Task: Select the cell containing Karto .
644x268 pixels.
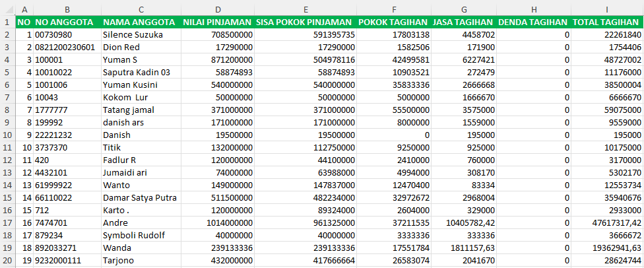Action: point(141,210)
